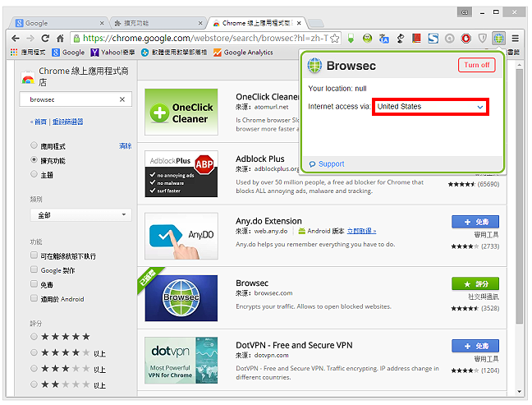The image size is (532, 405).
Task: Open a new tab button
Action: point(316,24)
